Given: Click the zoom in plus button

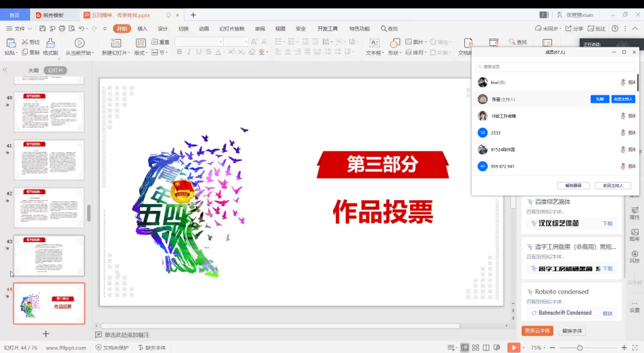Looking at the screenshot, I should pos(624,348).
